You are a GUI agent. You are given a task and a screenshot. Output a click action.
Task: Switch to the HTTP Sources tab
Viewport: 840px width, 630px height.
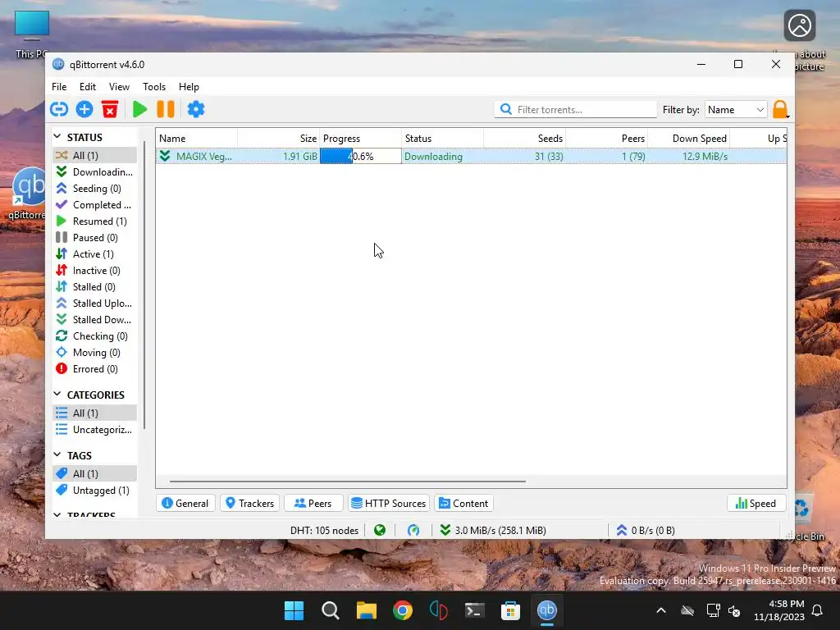(389, 503)
